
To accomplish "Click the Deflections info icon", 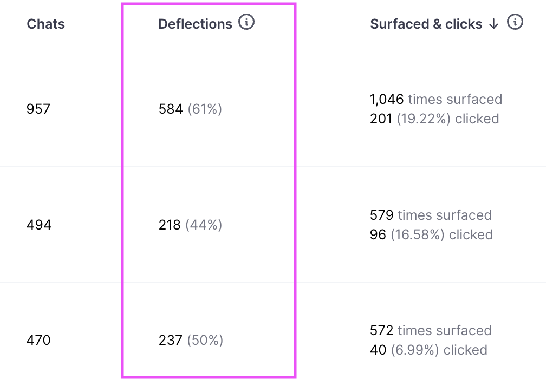I will tap(246, 22).
